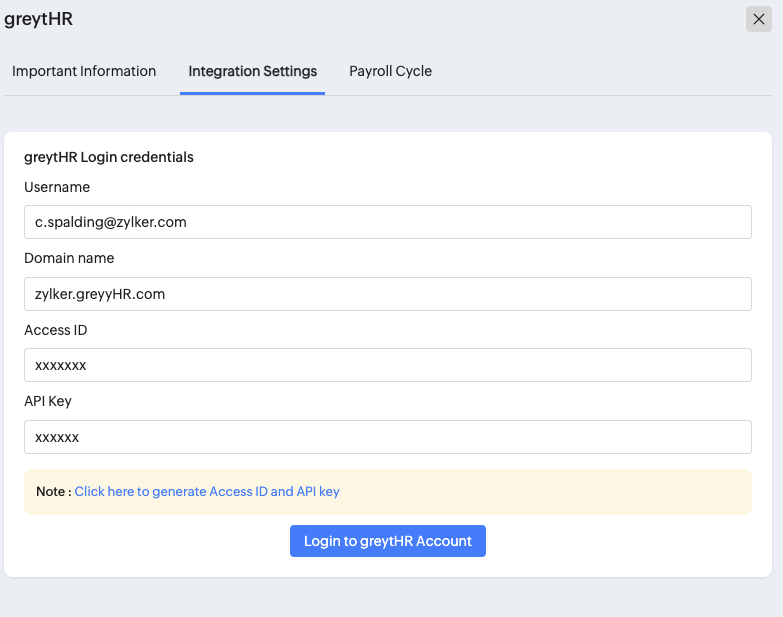Viewport: 783px width, 617px height.
Task: Open the generate Access ID and API key link
Action: (207, 492)
